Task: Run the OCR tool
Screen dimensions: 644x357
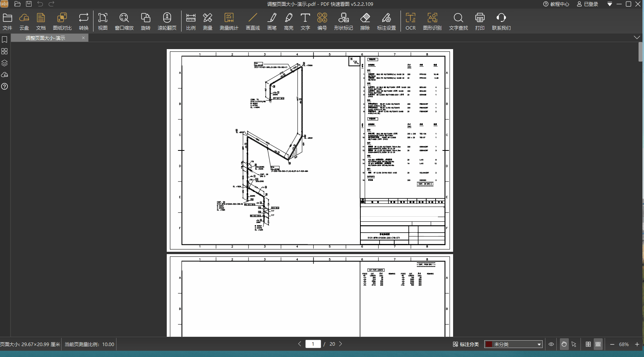Action: [411, 21]
